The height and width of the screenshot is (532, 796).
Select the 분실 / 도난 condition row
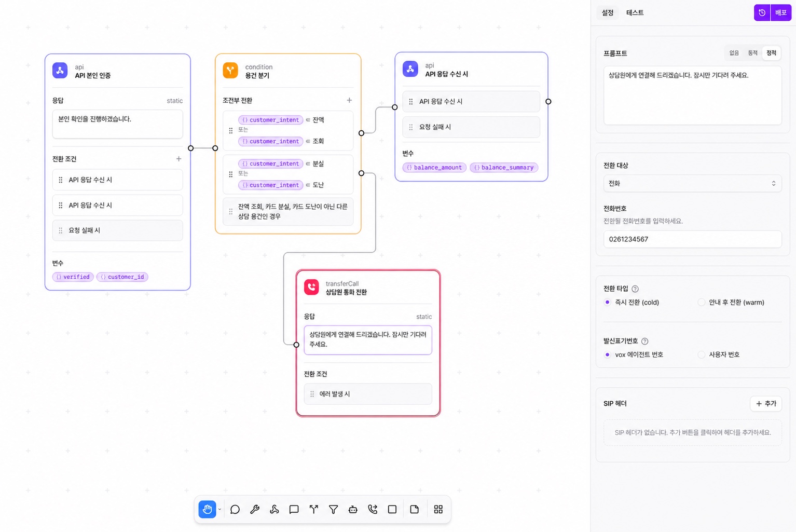[x=288, y=174]
